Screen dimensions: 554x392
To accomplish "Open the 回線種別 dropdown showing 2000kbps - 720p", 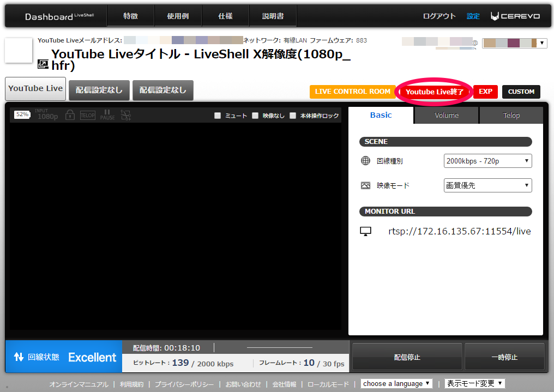I will click(487, 161).
